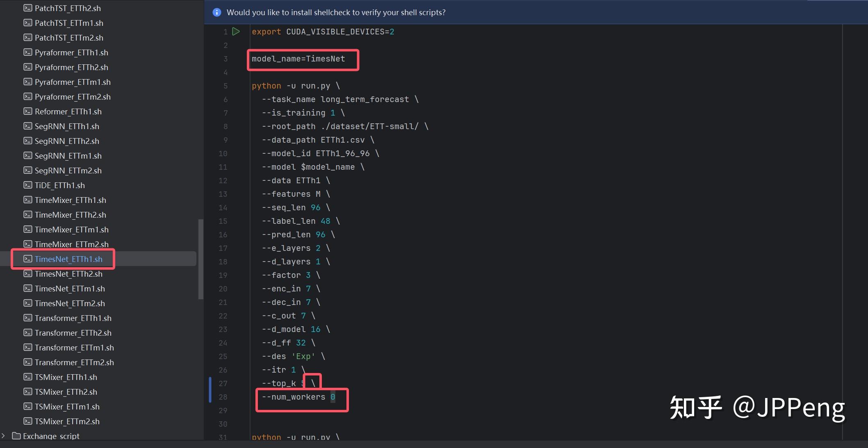Screen dimensions: 868x448
Task: Place cursor on model_name=TimesNet line
Action: (298, 59)
